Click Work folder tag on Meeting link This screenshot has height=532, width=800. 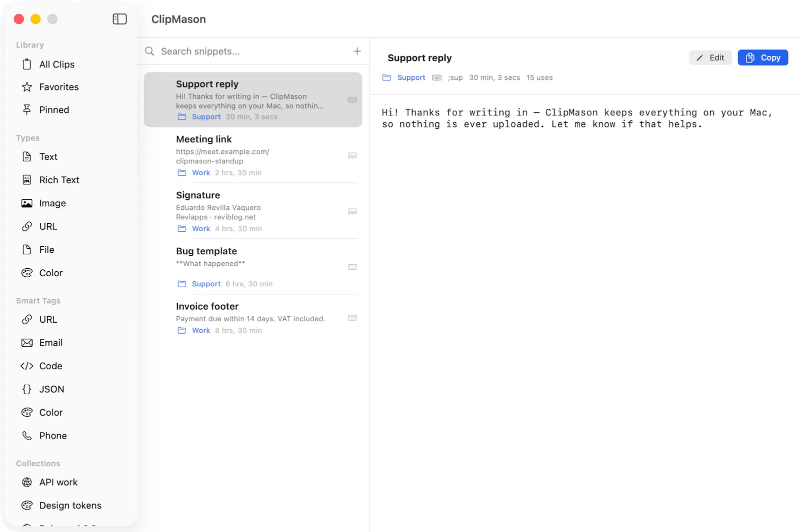(201, 172)
